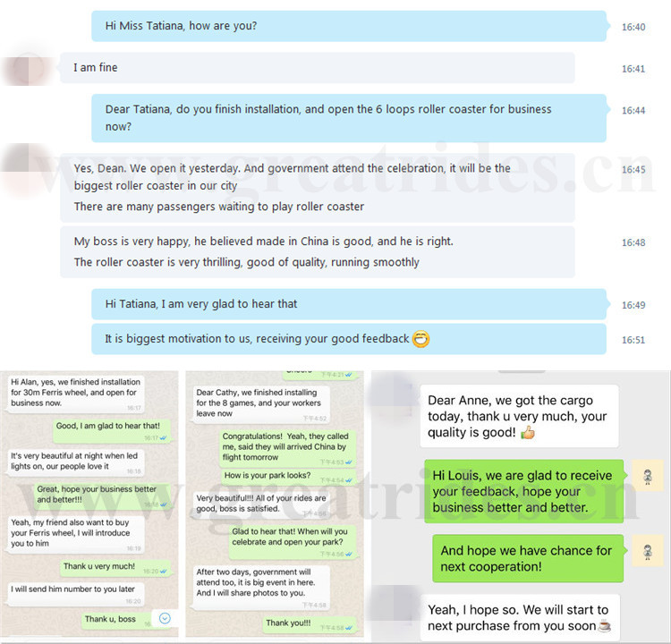Click 'Yeah, I hope so' message bubble
This screenshot has width=671, height=644.
(520, 618)
